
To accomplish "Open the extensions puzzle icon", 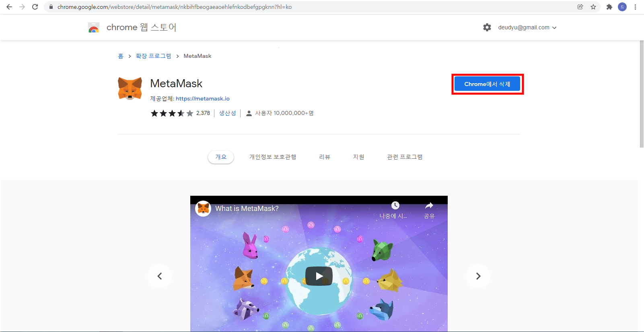I will pyautogui.click(x=609, y=7).
